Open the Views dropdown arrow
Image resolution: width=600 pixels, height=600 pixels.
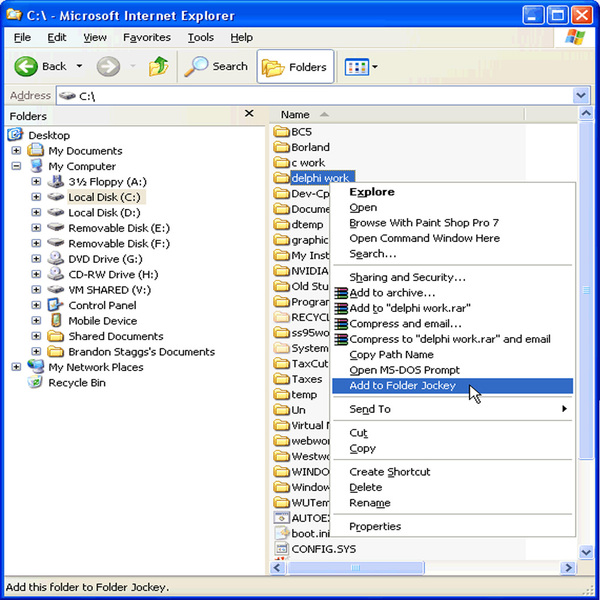[375, 67]
